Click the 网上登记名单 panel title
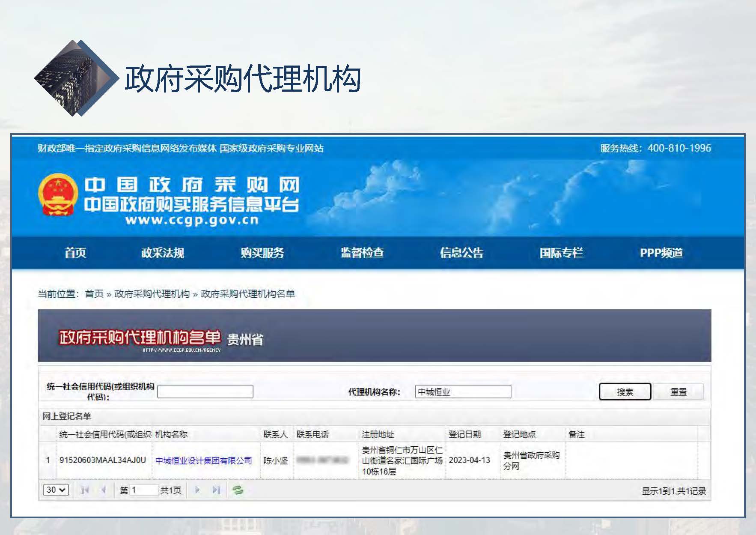 pyautogui.click(x=67, y=416)
